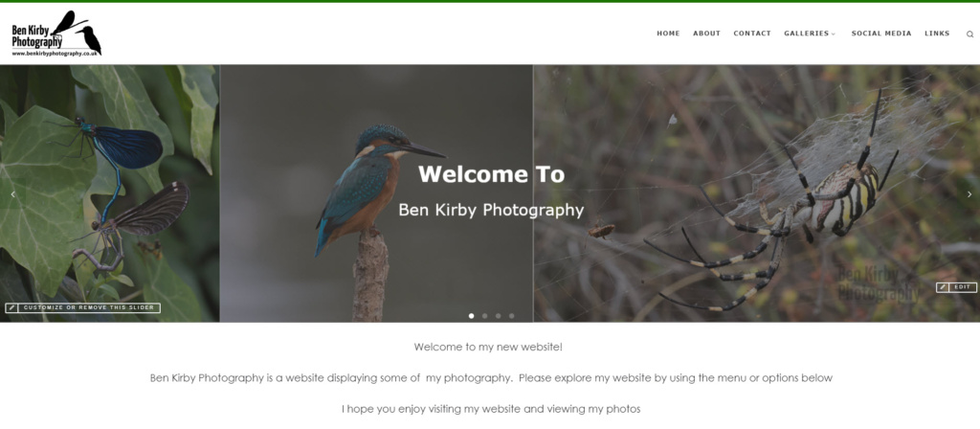
Task: Click the Edit button on slider
Action: (x=963, y=287)
